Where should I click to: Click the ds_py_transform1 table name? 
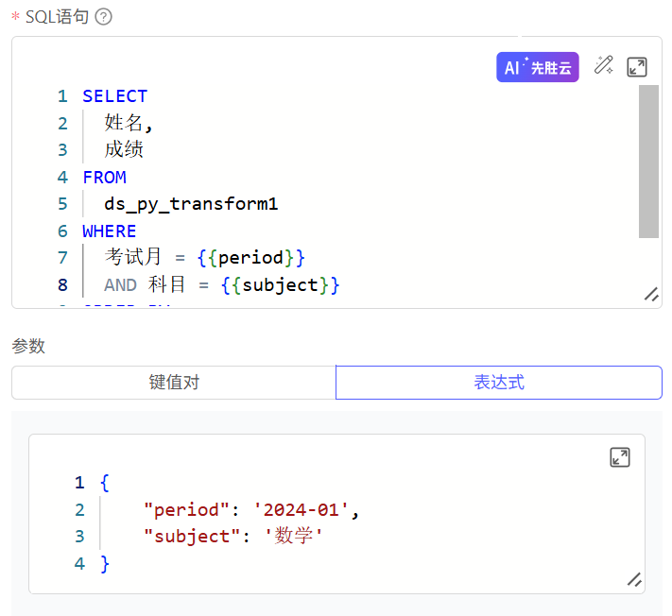[191, 204]
